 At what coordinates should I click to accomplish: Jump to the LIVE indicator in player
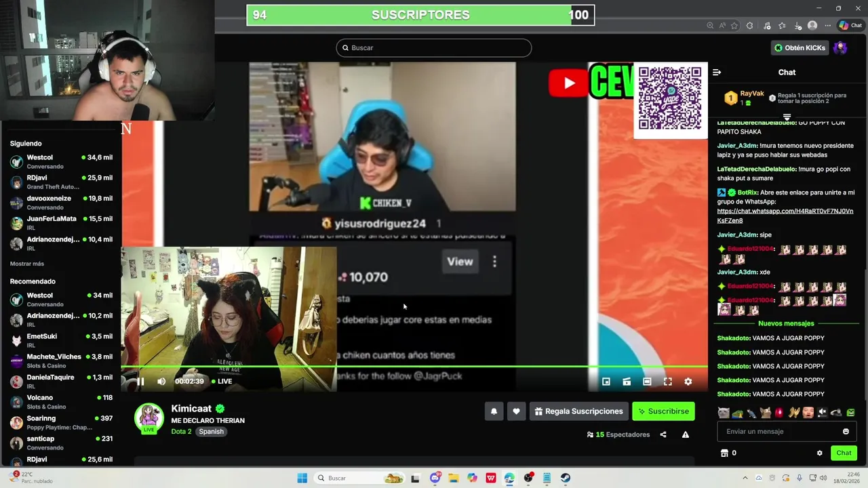(x=222, y=382)
